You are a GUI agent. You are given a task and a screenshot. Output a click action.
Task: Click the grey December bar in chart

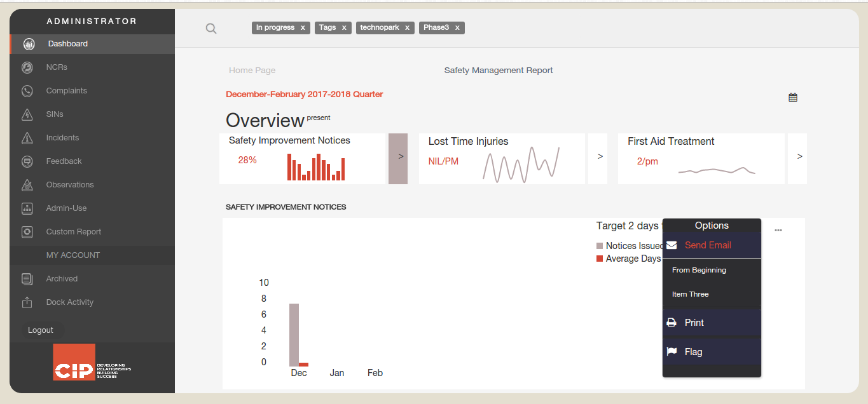pos(294,335)
